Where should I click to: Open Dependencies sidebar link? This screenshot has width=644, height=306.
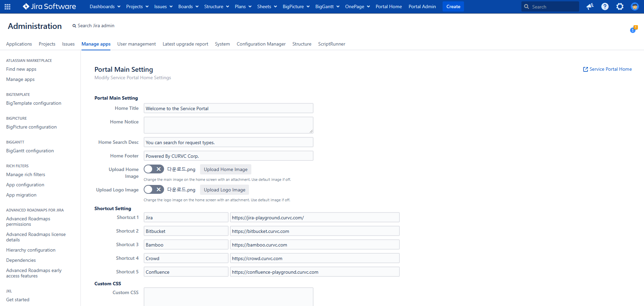coord(21,260)
